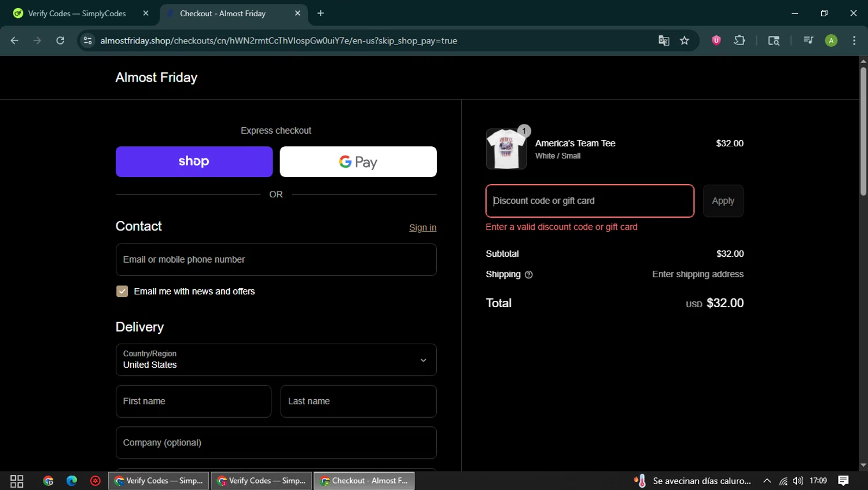Focus the Company (optional) field
868x490 pixels.
276,443
